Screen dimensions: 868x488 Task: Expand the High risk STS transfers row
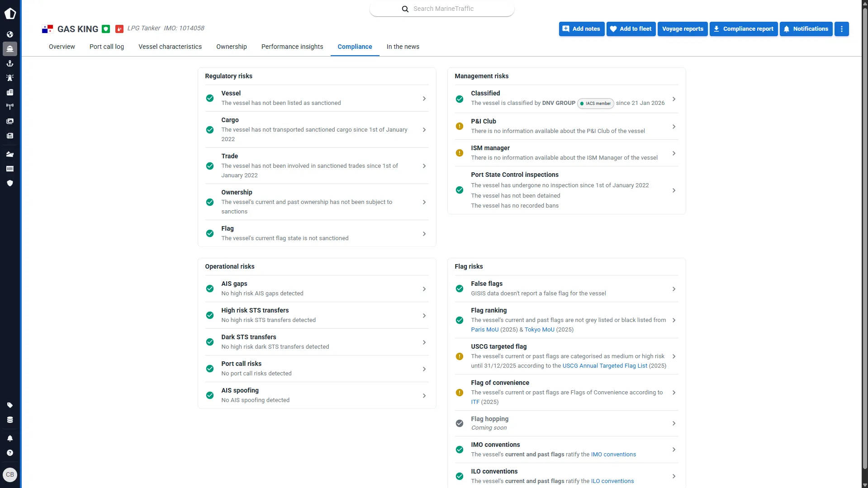pyautogui.click(x=317, y=316)
